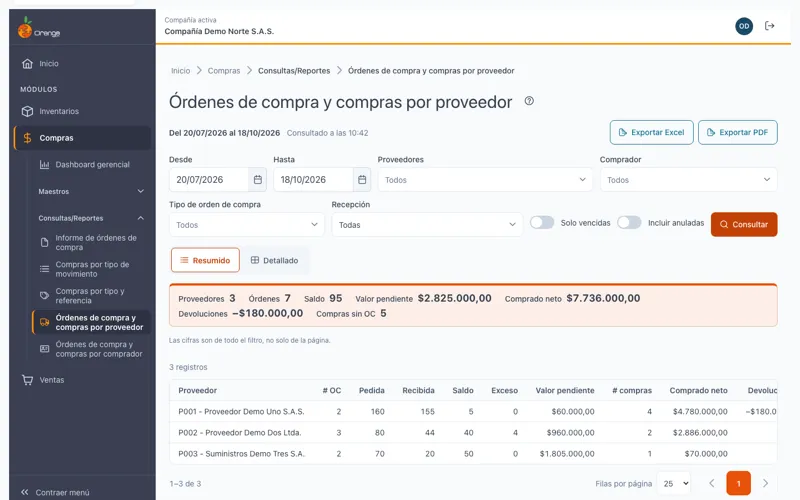Click the Recibida column header

coord(418,390)
